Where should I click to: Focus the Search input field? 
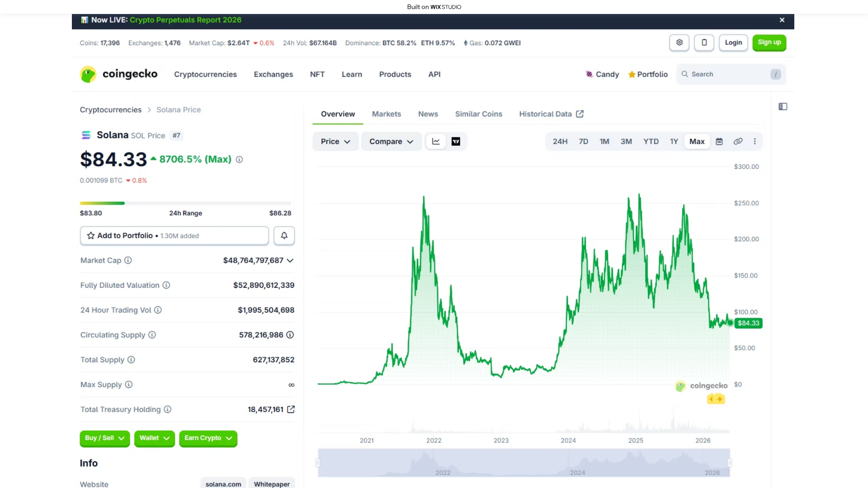731,74
